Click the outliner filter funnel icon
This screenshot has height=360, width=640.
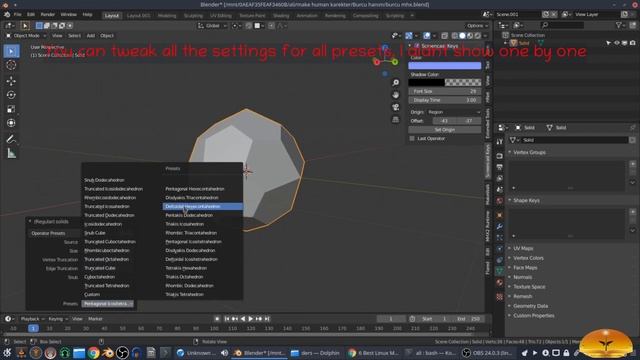coord(619,25)
